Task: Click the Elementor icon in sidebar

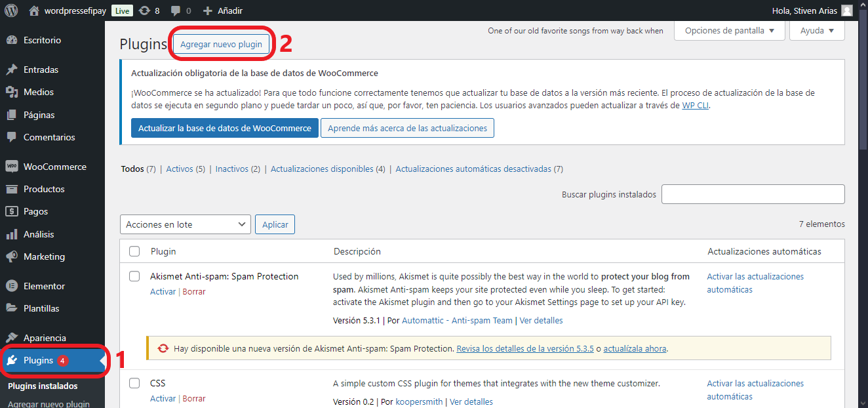Action: (x=12, y=286)
